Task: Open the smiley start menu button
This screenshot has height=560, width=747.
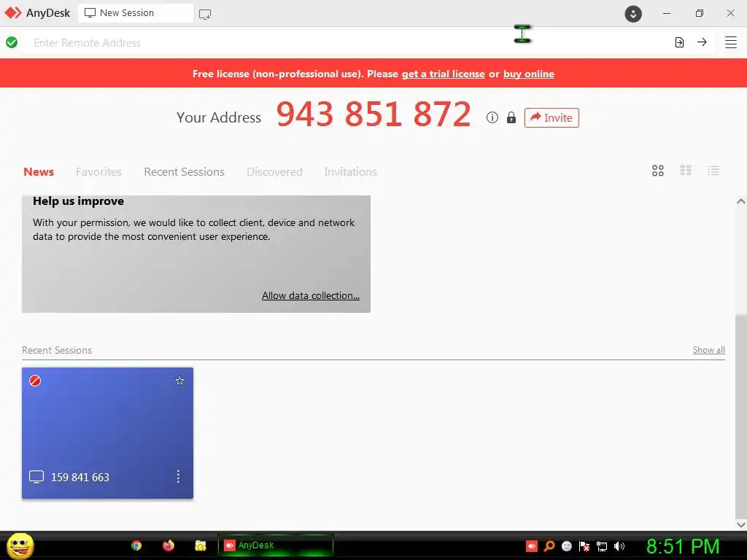Action: pyautogui.click(x=20, y=545)
